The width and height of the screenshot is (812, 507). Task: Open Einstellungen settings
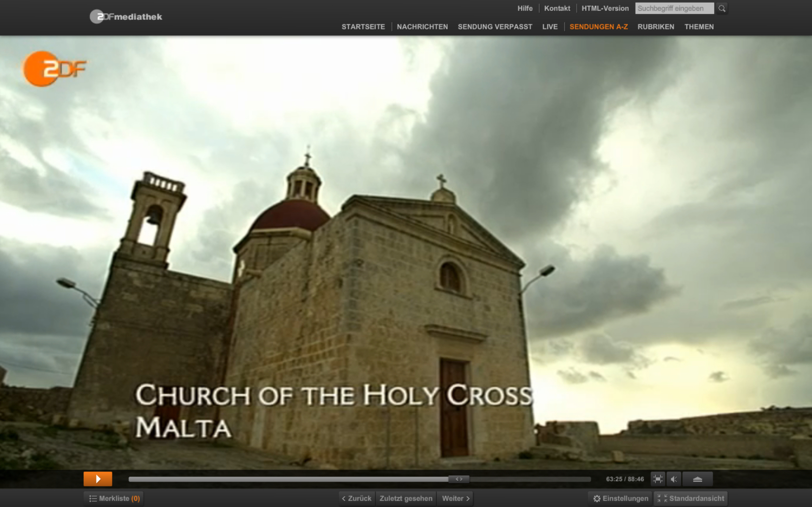620,499
